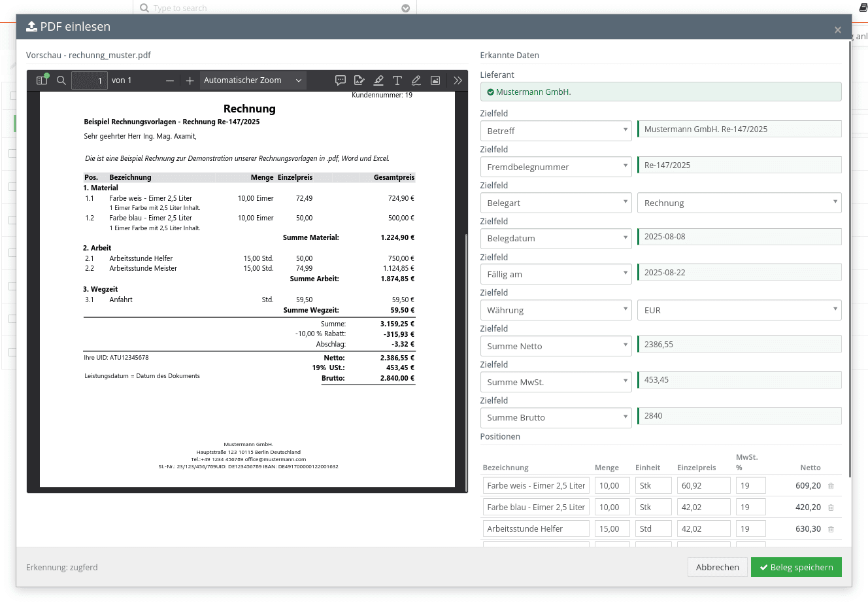868x603 pixels.
Task: Zoom out the PDF preview
Action: coord(170,80)
